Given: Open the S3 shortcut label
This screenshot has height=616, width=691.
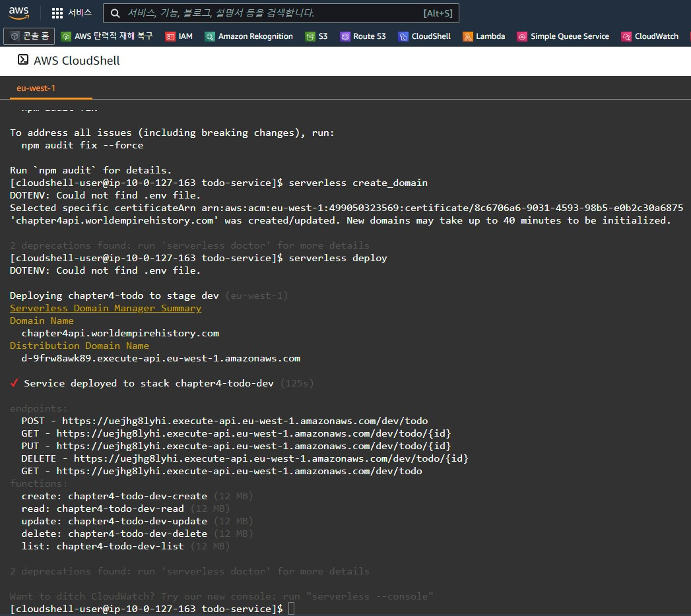Looking at the screenshot, I should coord(323,36).
